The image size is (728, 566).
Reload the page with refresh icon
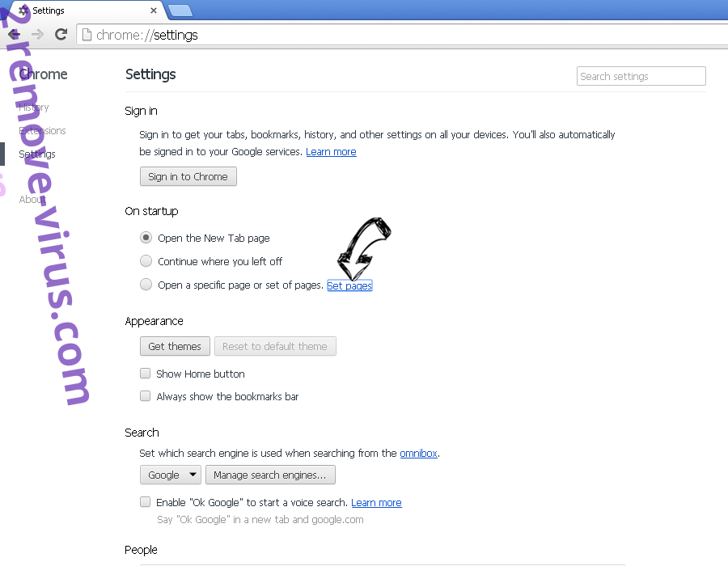61,34
